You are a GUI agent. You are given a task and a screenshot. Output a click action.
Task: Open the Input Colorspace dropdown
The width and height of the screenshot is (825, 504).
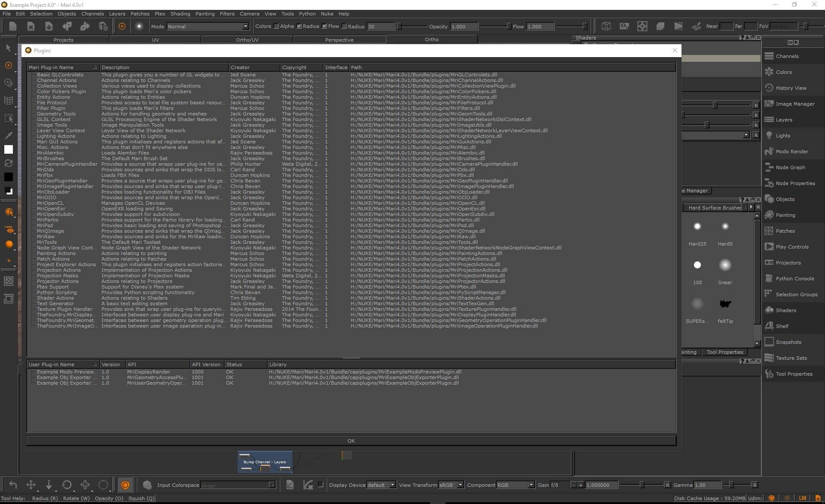click(238, 485)
